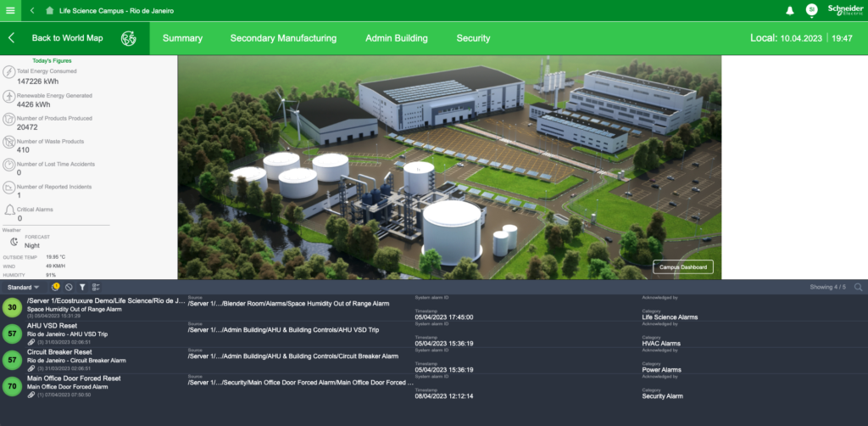The width and height of the screenshot is (868, 426).
Task: Select the AHU VSD Reset alarm title
Action: pyautogui.click(x=52, y=326)
